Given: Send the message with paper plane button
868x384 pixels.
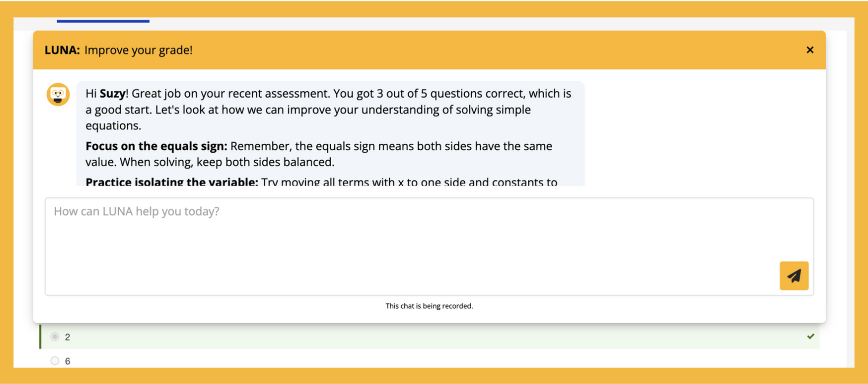Looking at the screenshot, I should pyautogui.click(x=794, y=276).
